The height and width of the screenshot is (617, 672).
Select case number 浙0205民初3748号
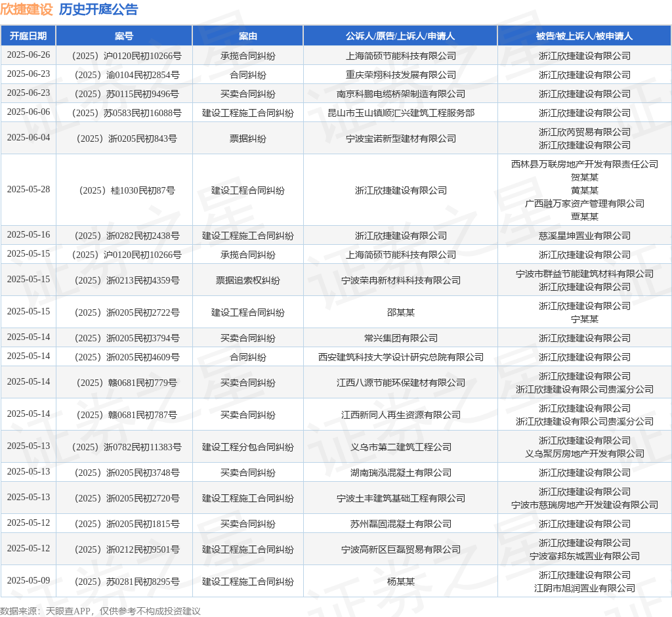(x=127, y=473)
